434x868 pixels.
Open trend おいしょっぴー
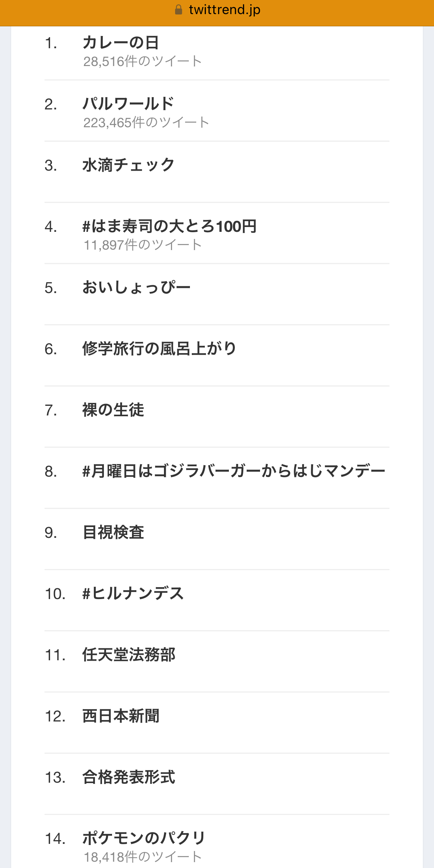tap(137, 287)
